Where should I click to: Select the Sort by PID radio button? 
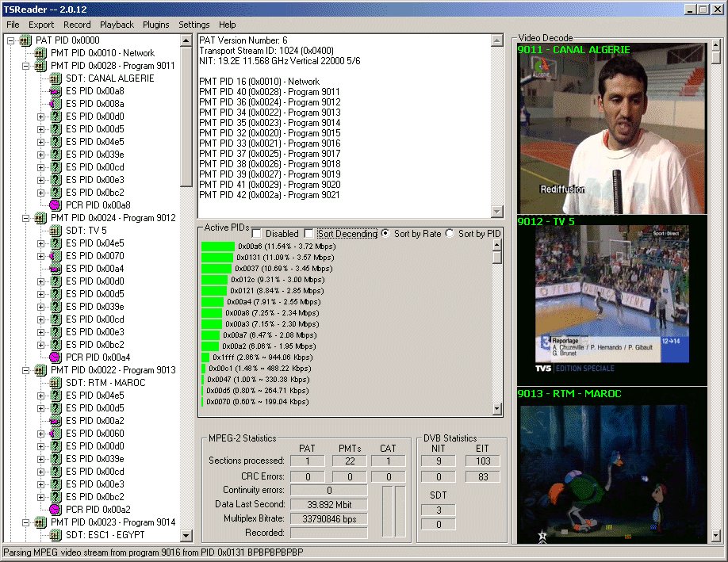[x=450, y=233]
